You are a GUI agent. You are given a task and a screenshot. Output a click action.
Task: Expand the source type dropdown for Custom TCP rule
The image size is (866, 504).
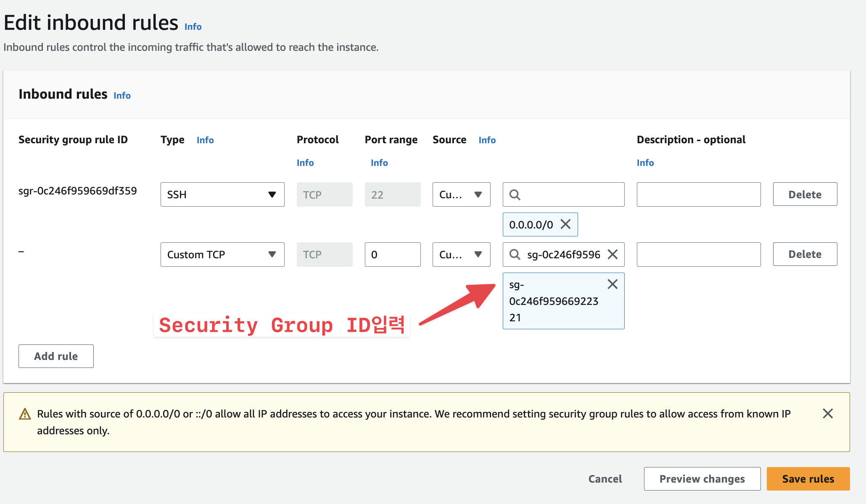[461, 255]
